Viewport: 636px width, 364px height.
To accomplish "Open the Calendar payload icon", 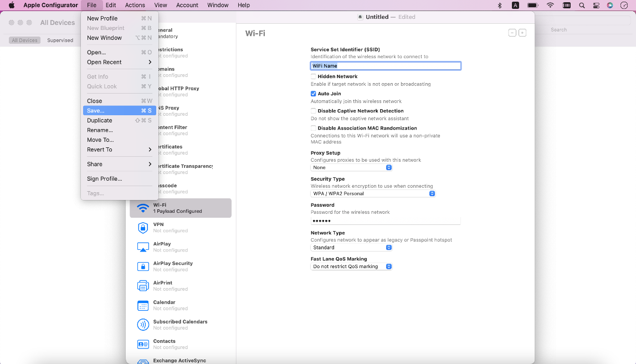I will tap(143, 305).
